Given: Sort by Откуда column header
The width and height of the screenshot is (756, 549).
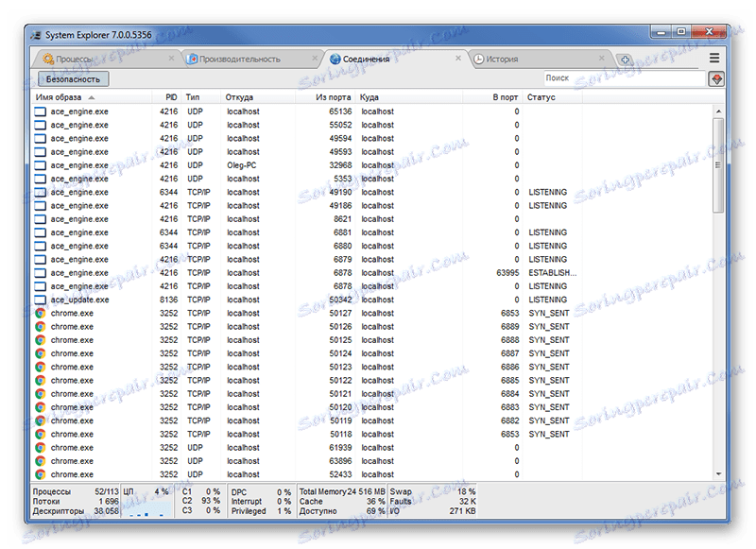Looking at the screenshot, I should (x=258, y=97).
